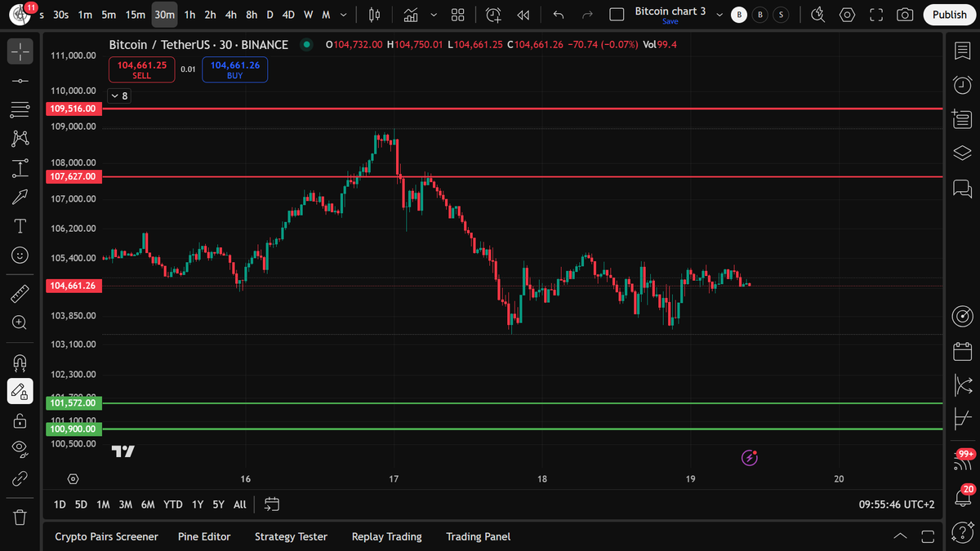980x551 pixels.
Task: Expand the time interval dropdown arrow
Action: click(344, 15)
